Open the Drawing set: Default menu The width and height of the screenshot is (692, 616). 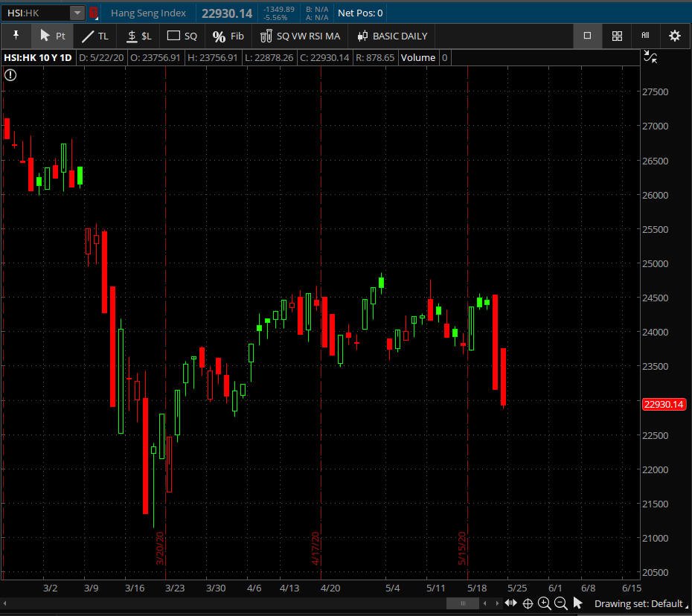(x=638, y=603)
